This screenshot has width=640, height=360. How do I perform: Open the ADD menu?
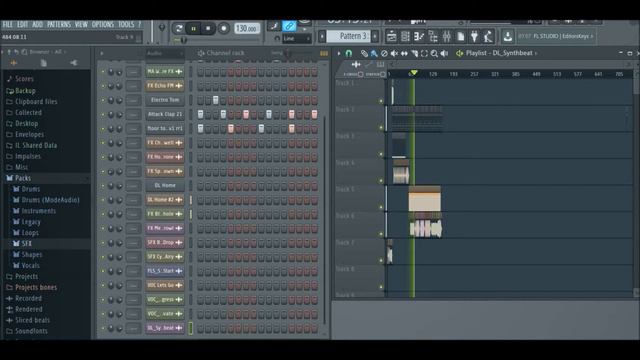point(38,24)
